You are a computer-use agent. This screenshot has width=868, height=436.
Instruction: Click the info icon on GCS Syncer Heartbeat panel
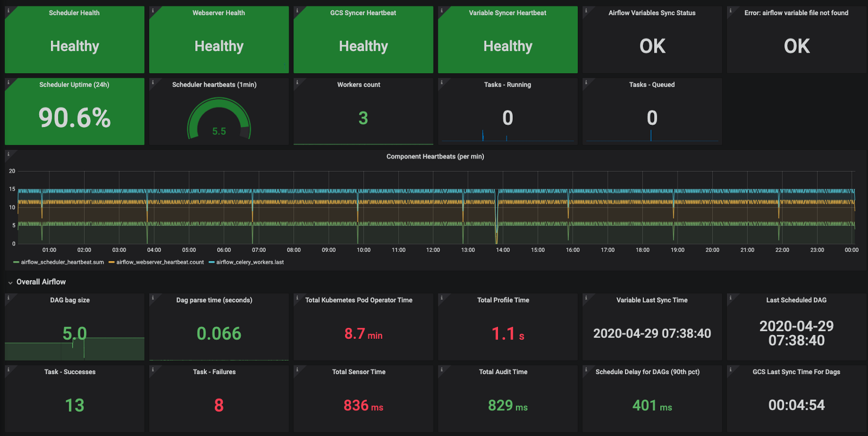point(297,10)
